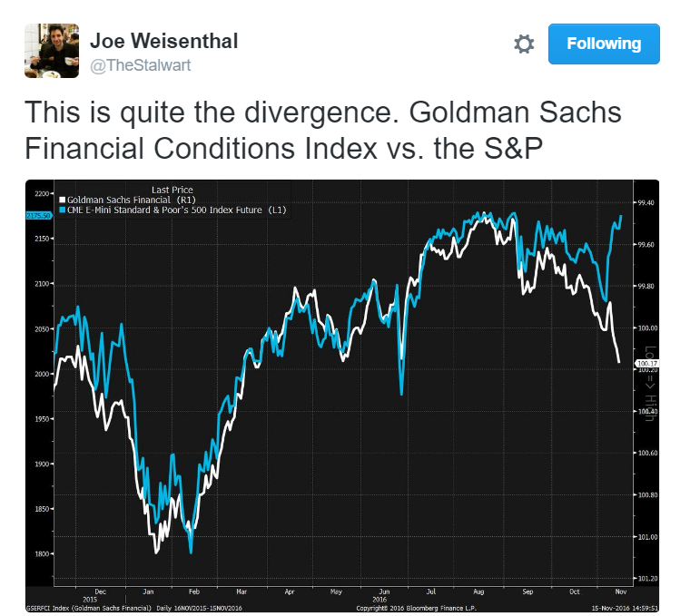
Task: Select the Jun 2016 time axis label
Action: point(379,595)
